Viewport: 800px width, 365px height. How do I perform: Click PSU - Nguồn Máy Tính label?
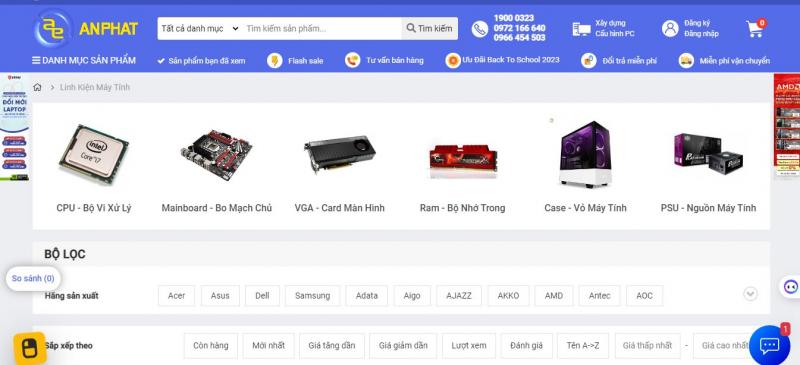point(708,208)
